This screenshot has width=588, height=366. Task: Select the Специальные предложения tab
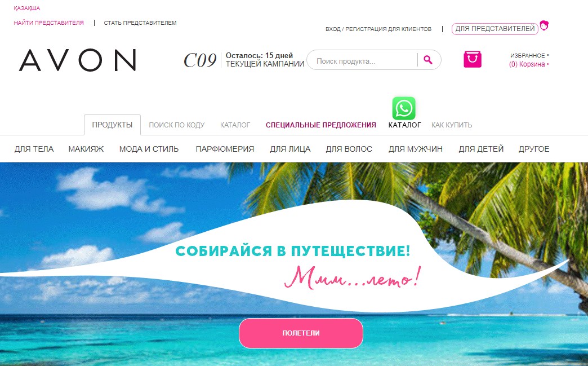(x=320, y=125)
